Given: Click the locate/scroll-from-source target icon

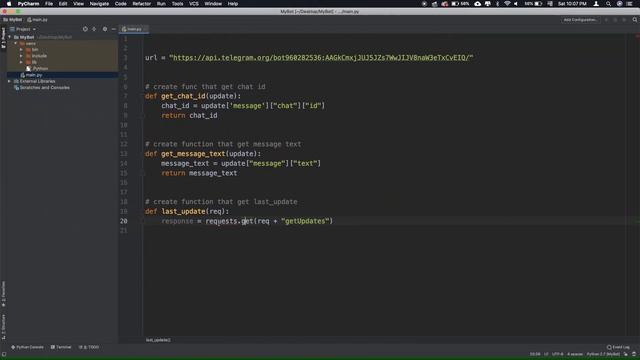Looking at the screenshot, I should click(85, 29).
